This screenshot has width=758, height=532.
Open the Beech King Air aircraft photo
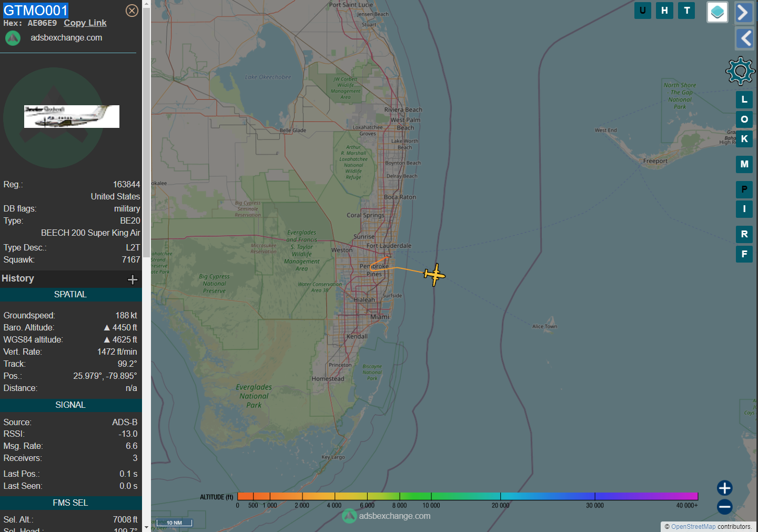72,116
